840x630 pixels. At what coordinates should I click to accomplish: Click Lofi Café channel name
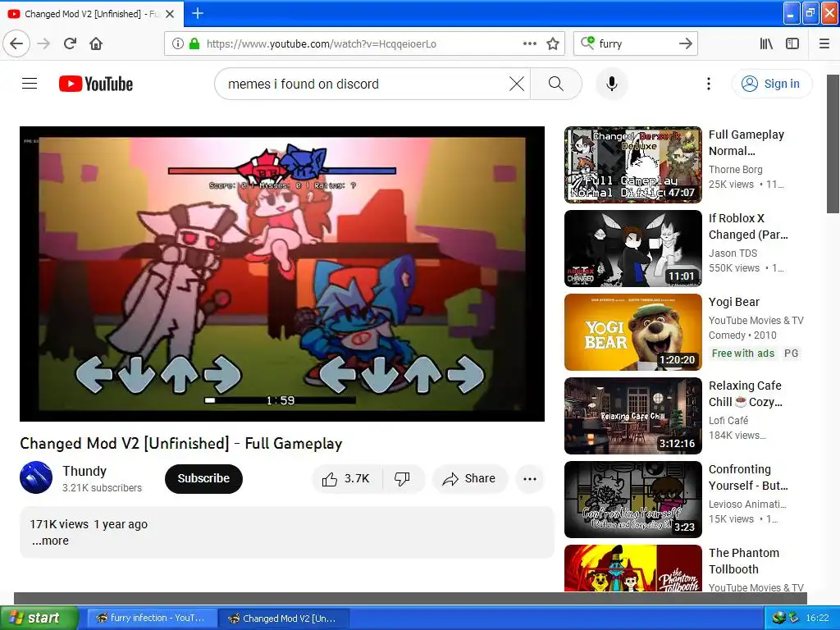click(x=728, y=421)
